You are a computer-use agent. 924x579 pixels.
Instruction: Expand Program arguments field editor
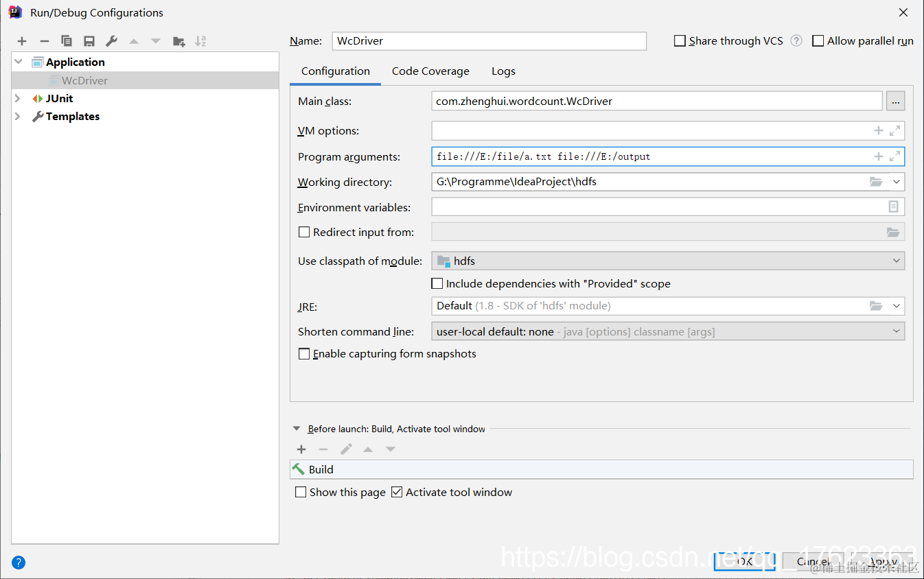tap(894, 156)
